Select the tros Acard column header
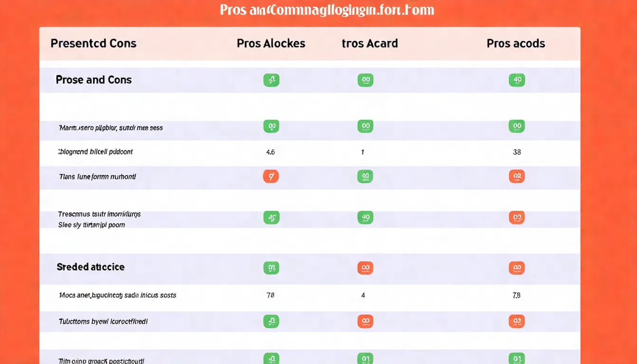The width and height of the screenshot is (637, 364). pyautogui.click(x=370, y=44)
